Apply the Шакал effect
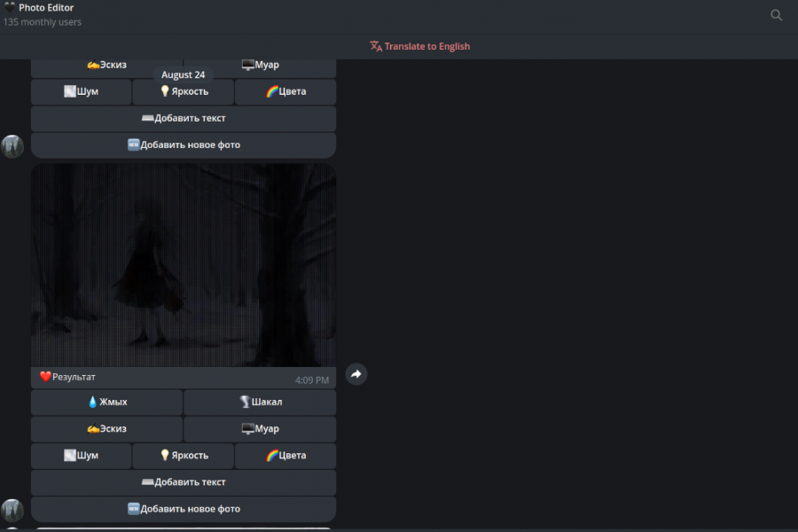Viewport: 798px width, 532px height. [x=260, y=403]
